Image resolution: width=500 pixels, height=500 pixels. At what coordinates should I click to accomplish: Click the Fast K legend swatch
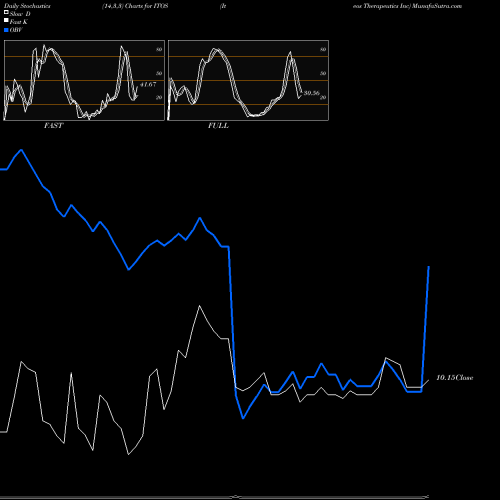coord(6,20)
